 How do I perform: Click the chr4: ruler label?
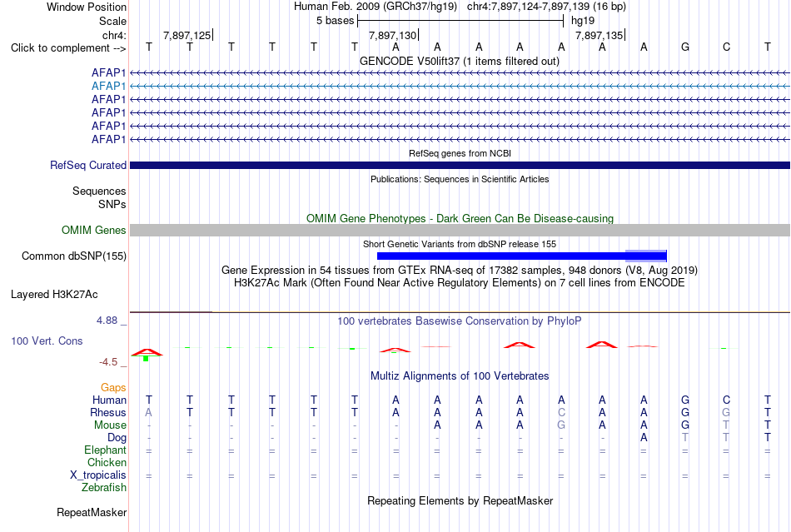point(114,35)
